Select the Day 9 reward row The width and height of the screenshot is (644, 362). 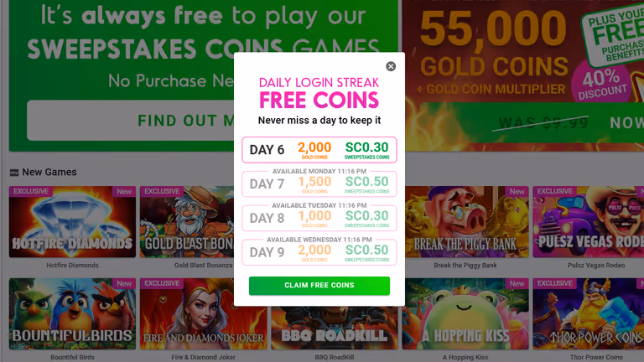[x=319, y=252]
